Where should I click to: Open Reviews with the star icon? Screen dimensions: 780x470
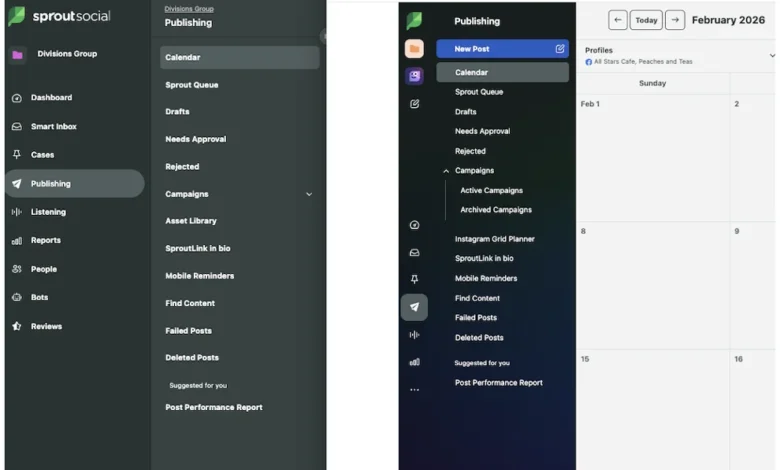(45, 326)
